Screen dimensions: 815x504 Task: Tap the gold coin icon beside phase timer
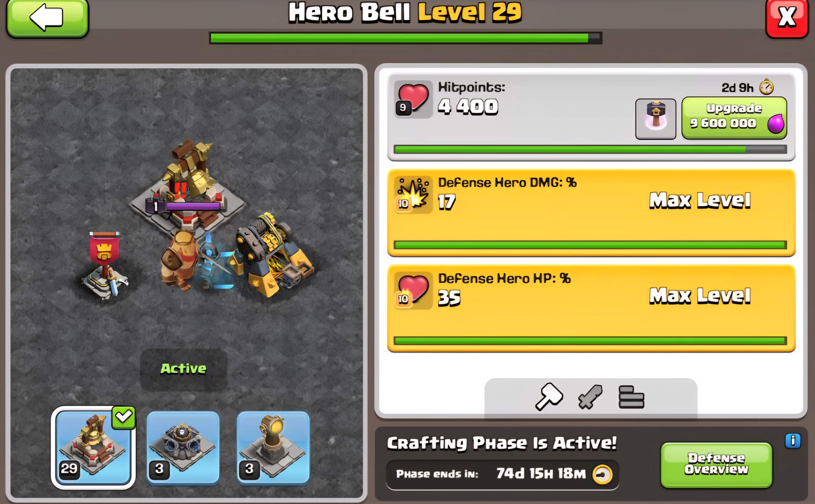point(602,474)
